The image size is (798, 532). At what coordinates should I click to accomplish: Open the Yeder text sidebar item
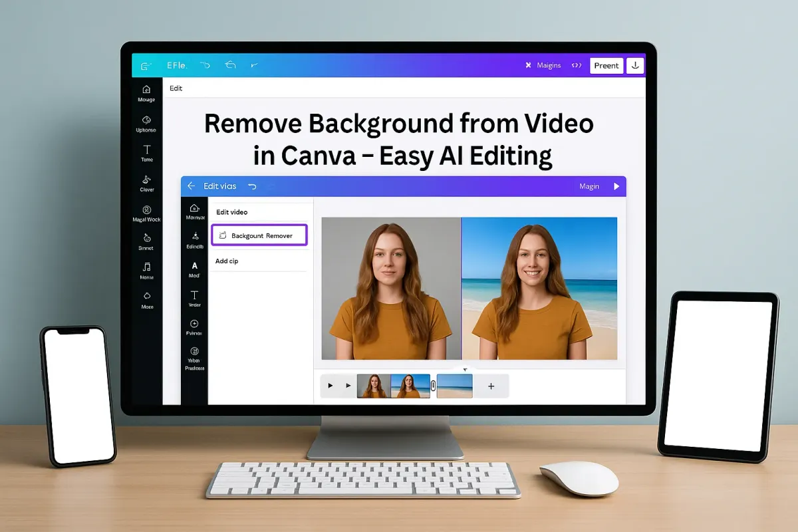click(195, 299)
